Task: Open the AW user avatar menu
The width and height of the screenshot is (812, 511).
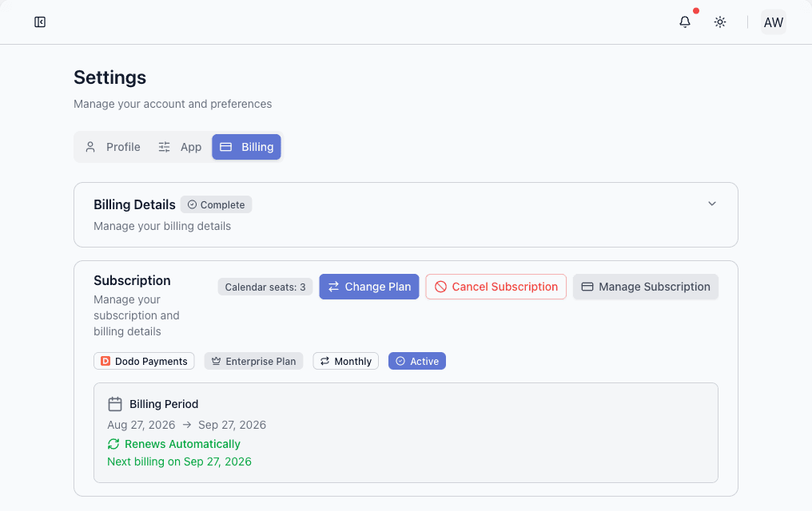Action: (x=773, y=22)
